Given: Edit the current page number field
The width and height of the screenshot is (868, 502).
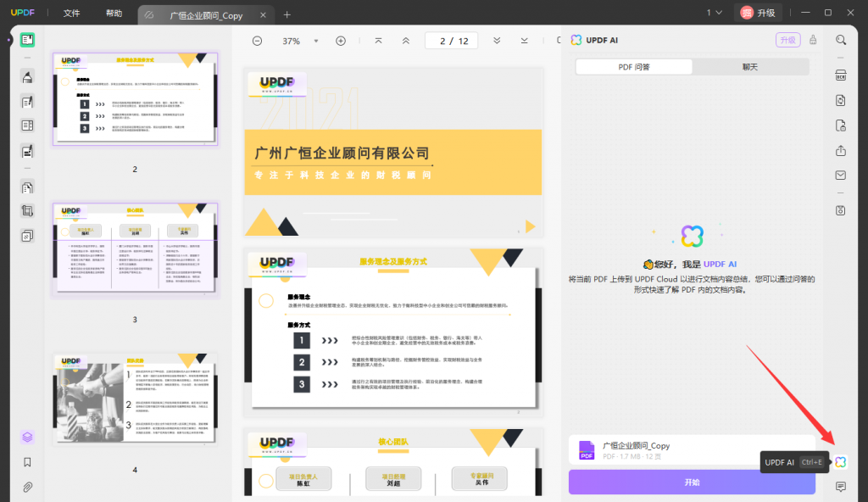Looking at the screenshot, I should pyautogui.click(x=451, y=41).
